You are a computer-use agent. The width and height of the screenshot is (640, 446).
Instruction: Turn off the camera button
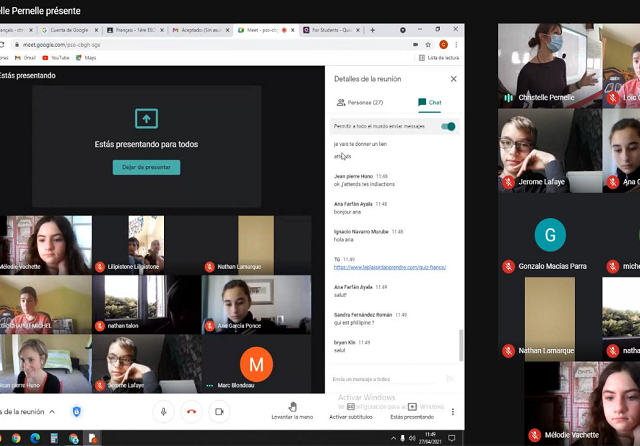tap(218, 411)
